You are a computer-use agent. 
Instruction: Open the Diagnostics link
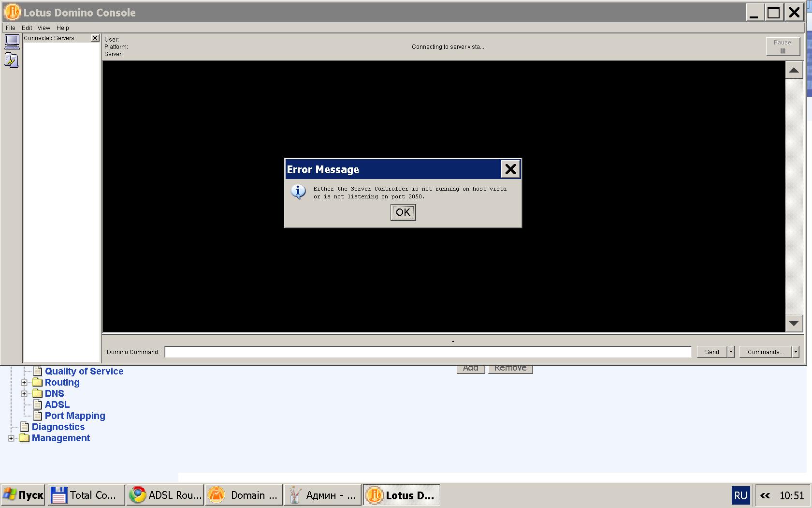click(58, 427)
